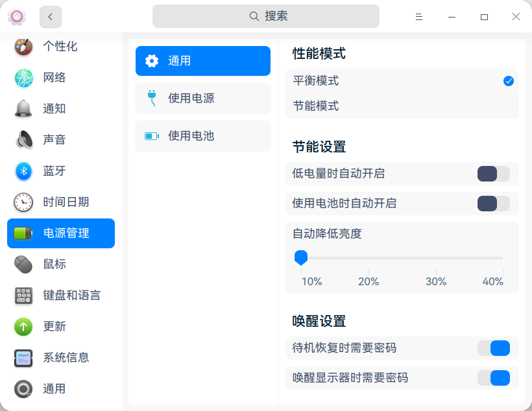Select Keyboard and Language (键盘和语言) icon
This screenshot has width=532, height=411.
pyautogui.click(x=24, y=296)
